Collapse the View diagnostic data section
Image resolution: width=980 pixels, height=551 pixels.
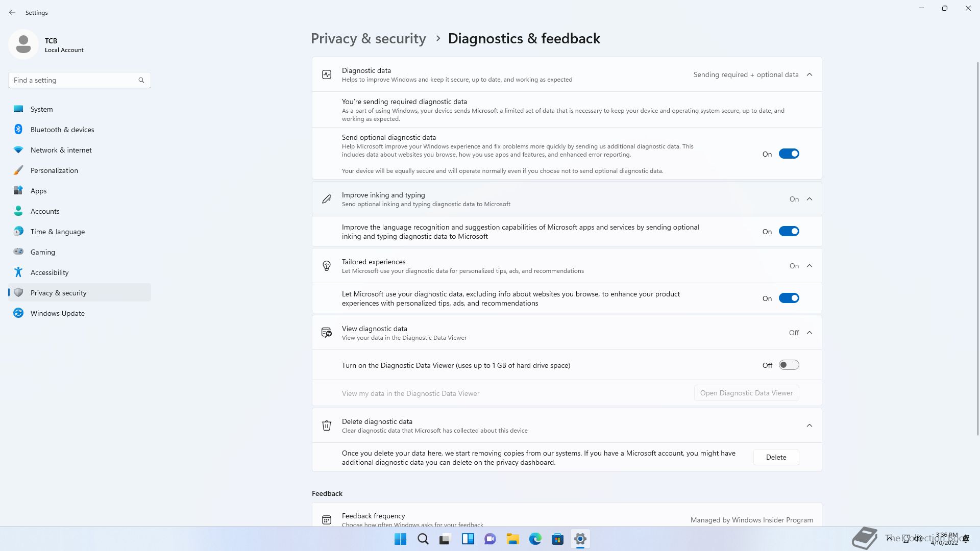coord(810,333)
